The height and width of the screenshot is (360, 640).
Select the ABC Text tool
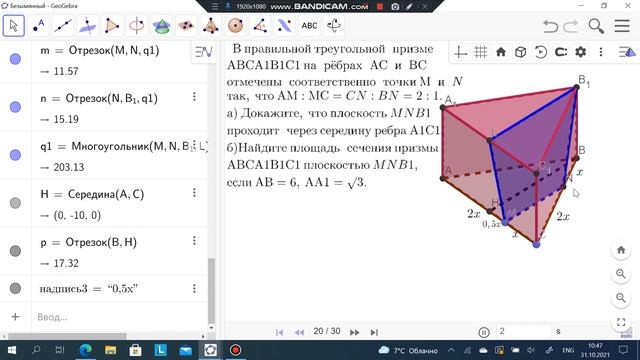(309, 26)
